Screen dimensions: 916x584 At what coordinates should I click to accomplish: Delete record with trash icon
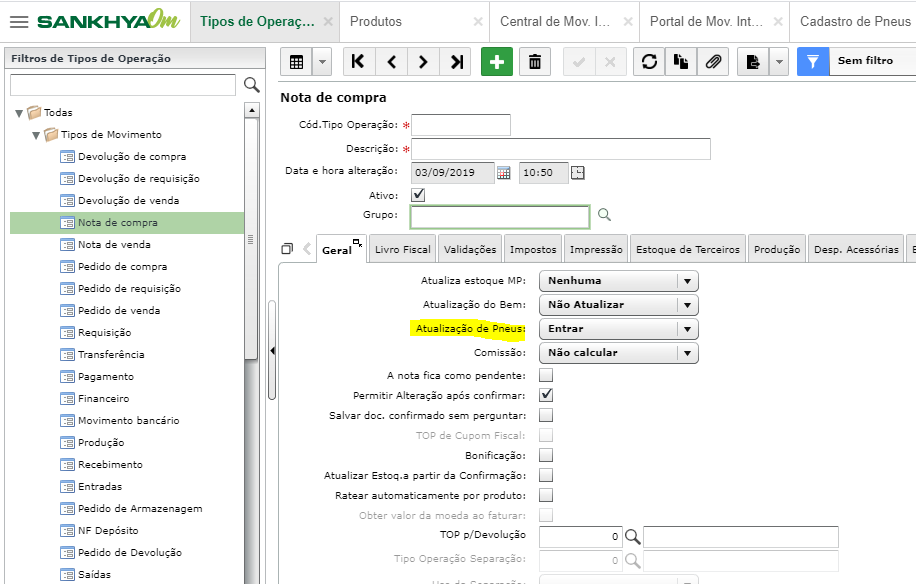click(x=535, y=61)
